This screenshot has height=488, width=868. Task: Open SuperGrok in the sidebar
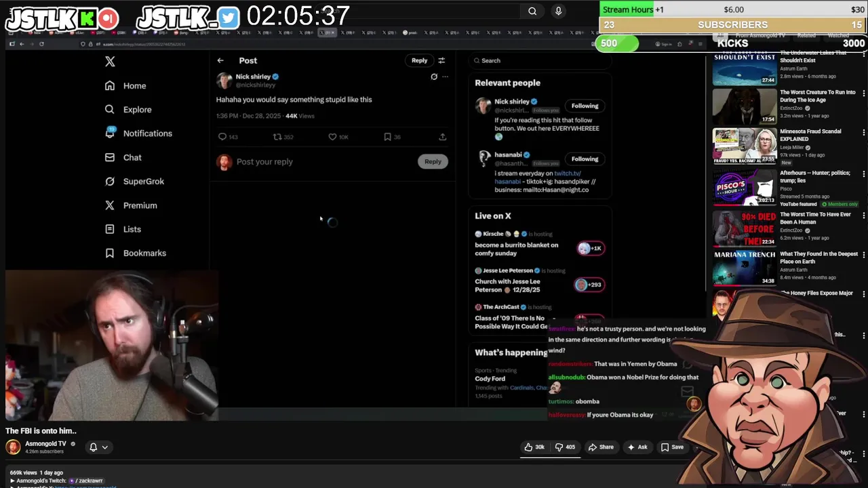134,181
